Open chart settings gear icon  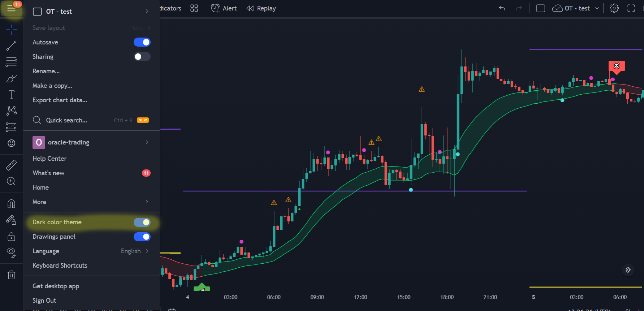[x=614, y=8]
